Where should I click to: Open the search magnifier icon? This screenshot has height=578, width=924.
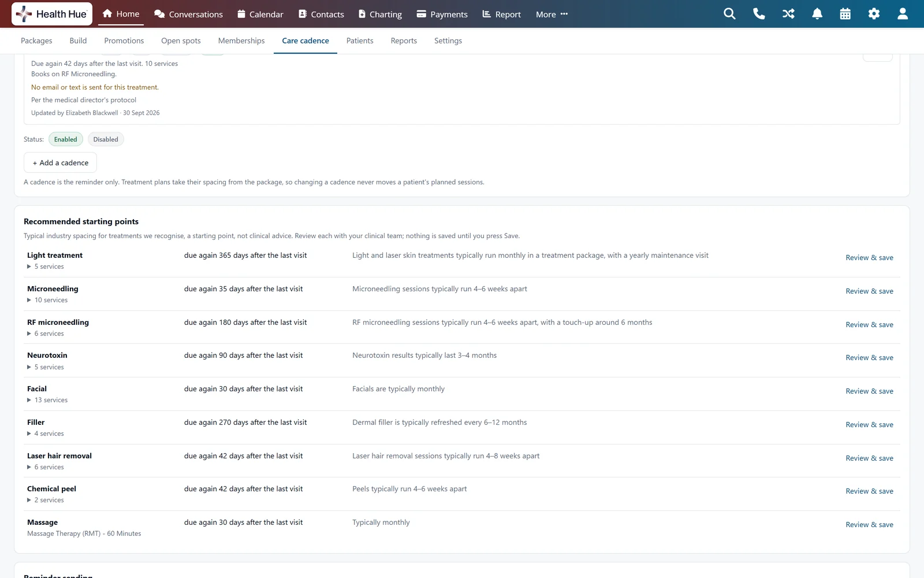pos(729,14)
